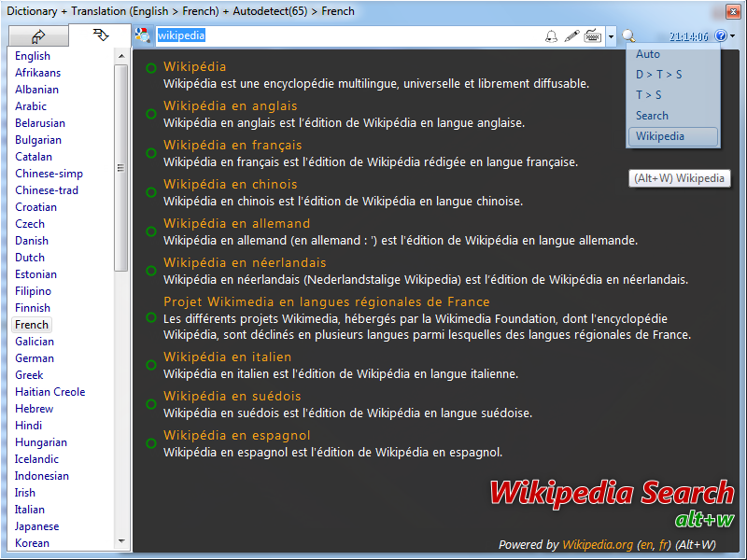
Task: Select Galician in the language list
Action: coord(35,342)
